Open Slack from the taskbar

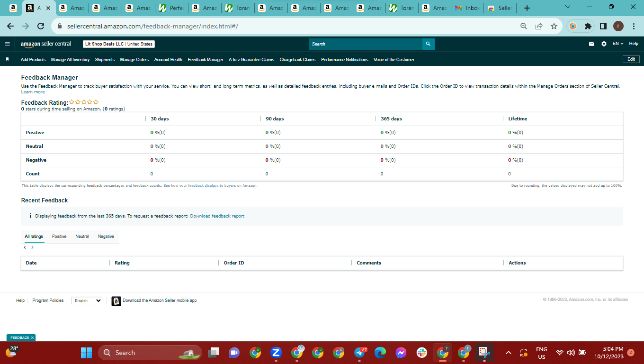pyautogui.click(x=422, y=353)
